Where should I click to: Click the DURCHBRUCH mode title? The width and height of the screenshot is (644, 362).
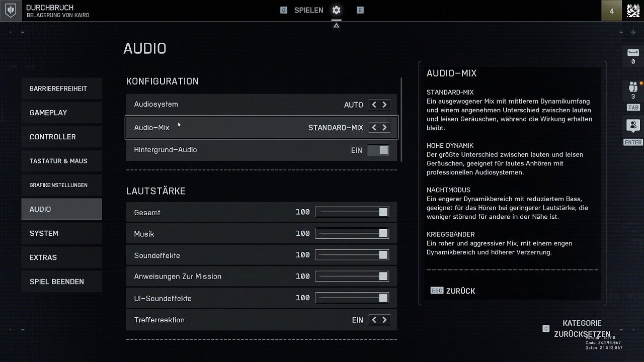pos(50,8)
